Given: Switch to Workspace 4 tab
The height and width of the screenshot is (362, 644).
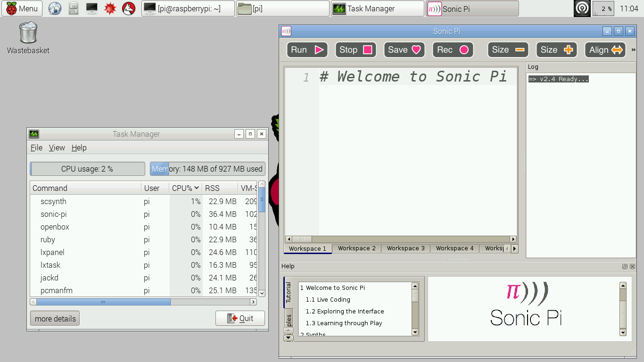Looking at the screenshot, I should [455, 248].
